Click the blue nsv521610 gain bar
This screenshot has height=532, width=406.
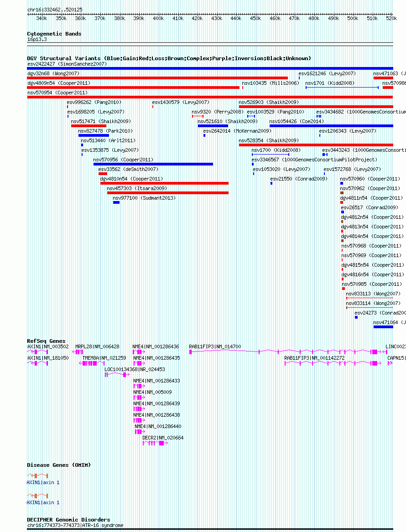[213, 126]
